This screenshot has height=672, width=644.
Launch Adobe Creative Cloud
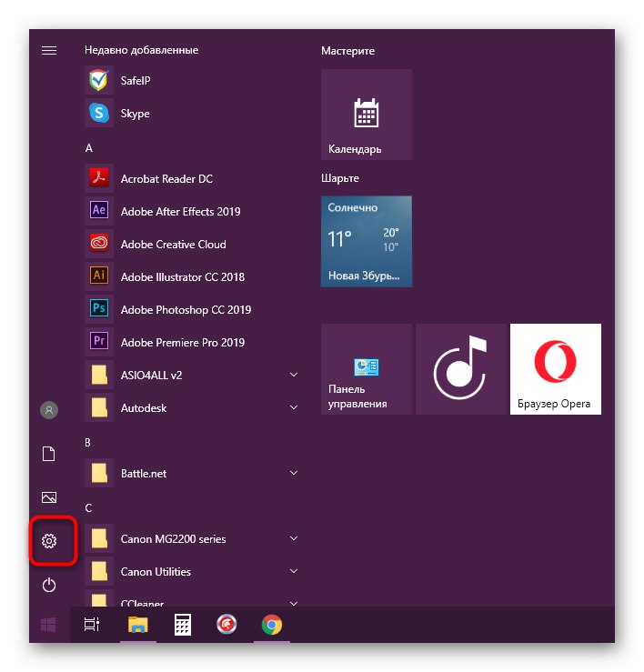(x=191, y=245)
